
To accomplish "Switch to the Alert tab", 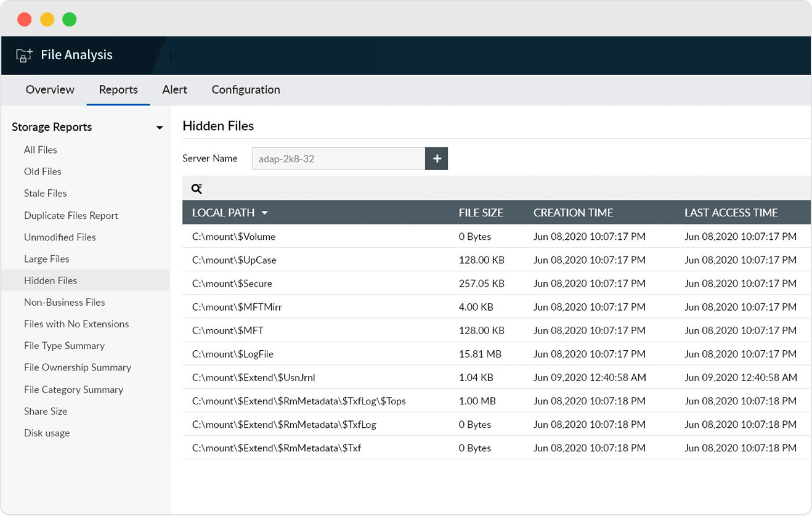I will pos(174,90).
